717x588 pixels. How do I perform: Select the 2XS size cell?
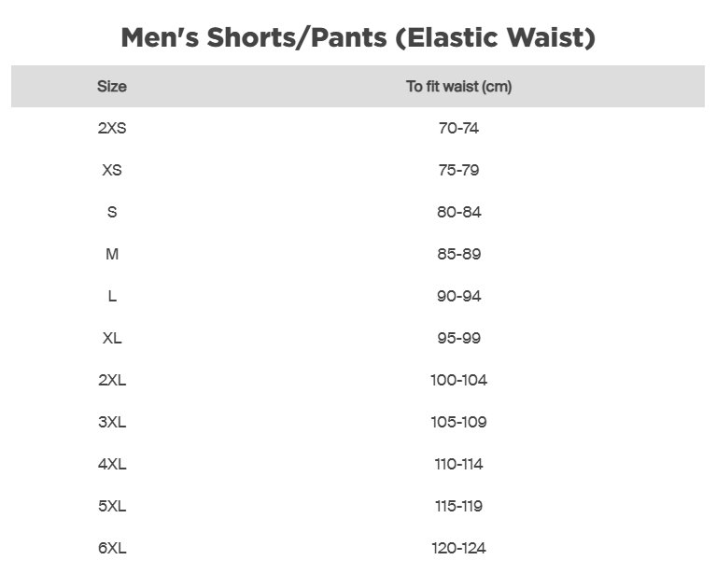(112, 128)
